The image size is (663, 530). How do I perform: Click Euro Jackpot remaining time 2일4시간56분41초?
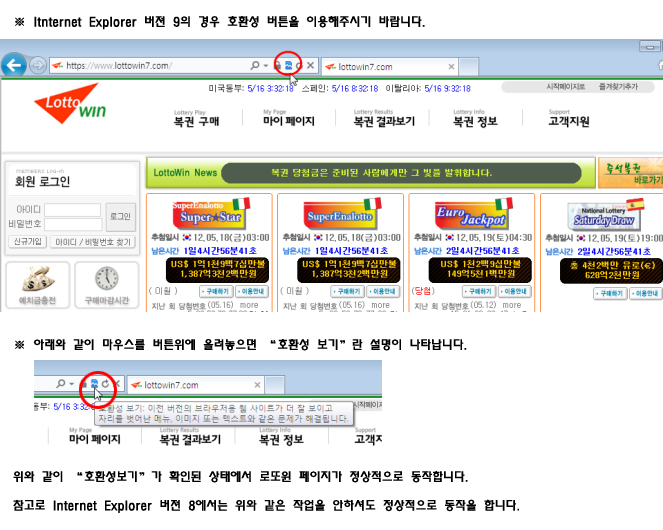[482, 251]
